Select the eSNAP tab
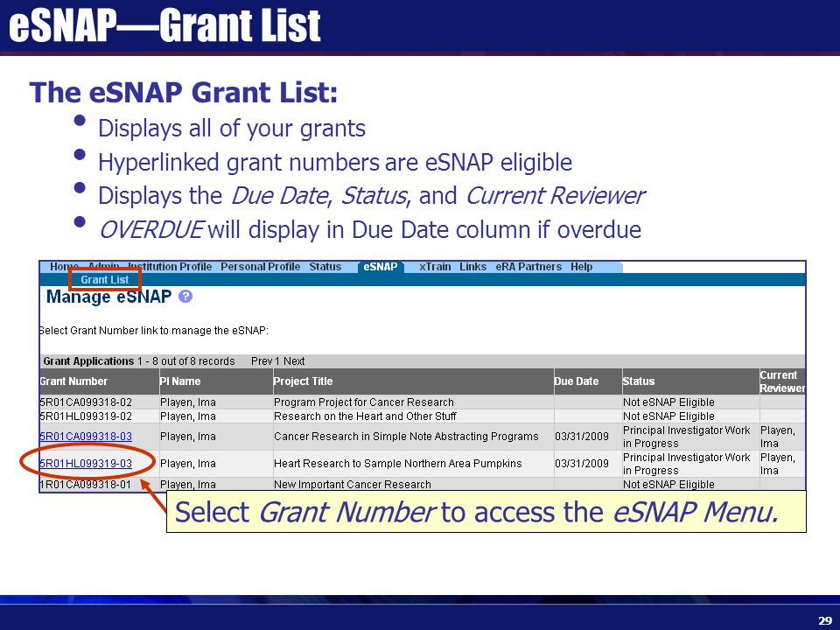 click(x=381, y=267)
